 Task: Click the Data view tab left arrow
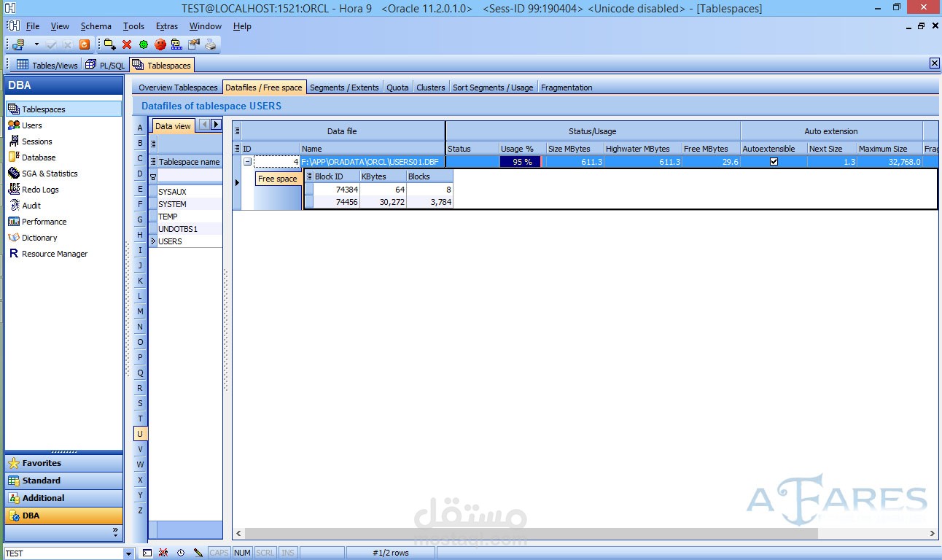point(204,125)
